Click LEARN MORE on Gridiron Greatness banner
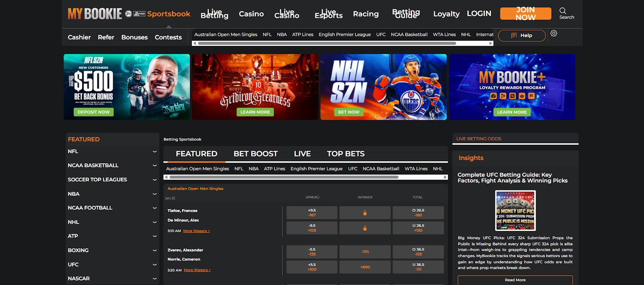The width and height of the screenshot is (644, 285). [255, 112]
